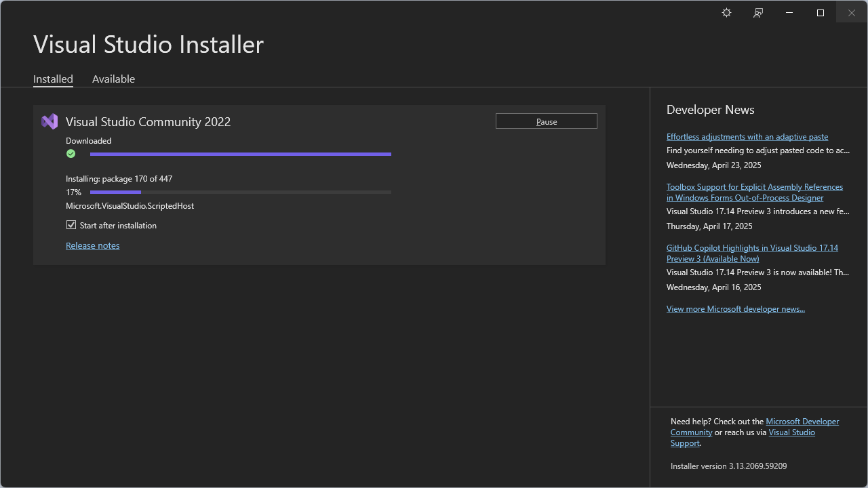Switch to the Available tab
Image resolution: width=868 pixels, height=488 pixels.
click(x=113, y=79)
